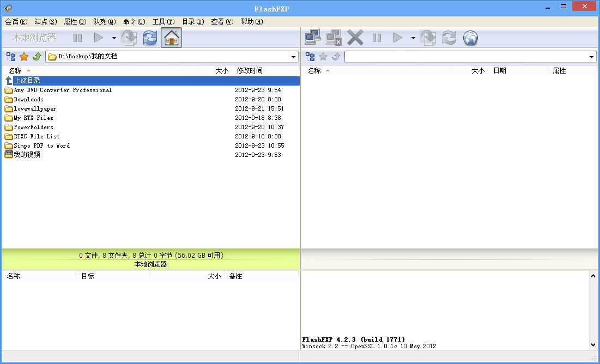Viewport: 600px width, 364px height.
Task: Select the Simpo PDF to Word folder
Action: click(x=151, y=146)
